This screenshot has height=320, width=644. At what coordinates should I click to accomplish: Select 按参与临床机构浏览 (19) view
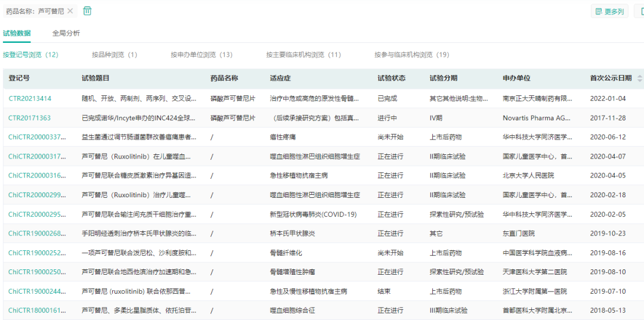click(411, 55)
